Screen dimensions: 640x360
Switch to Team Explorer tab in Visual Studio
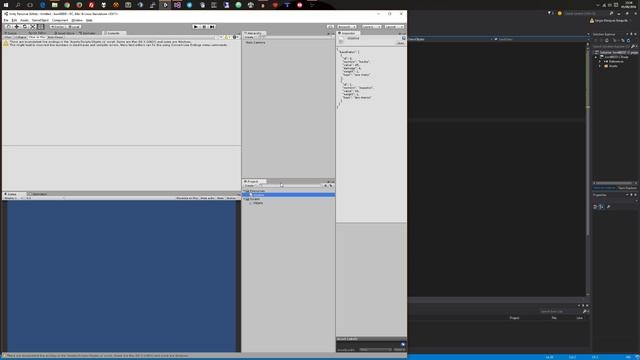coord(627,188)
